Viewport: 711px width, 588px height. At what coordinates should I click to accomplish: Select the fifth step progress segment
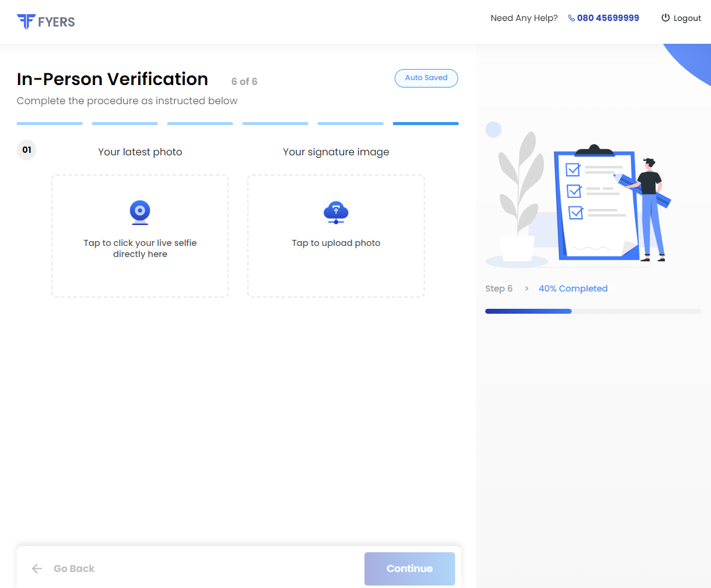click(350, 123)
